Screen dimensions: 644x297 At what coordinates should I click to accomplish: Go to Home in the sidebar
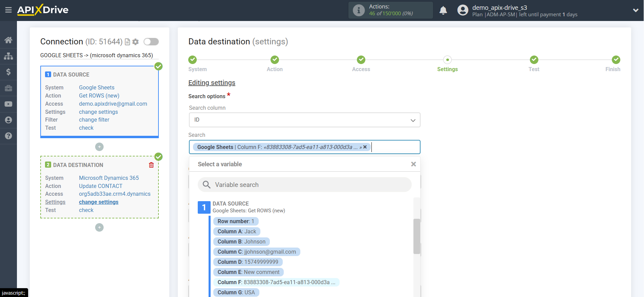click(8, 40)
